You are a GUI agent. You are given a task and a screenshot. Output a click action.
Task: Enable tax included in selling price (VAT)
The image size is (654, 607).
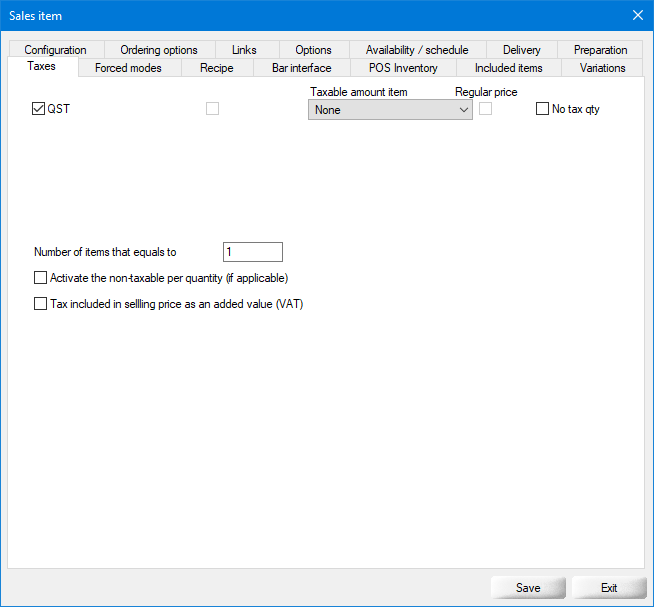(41, 304)
